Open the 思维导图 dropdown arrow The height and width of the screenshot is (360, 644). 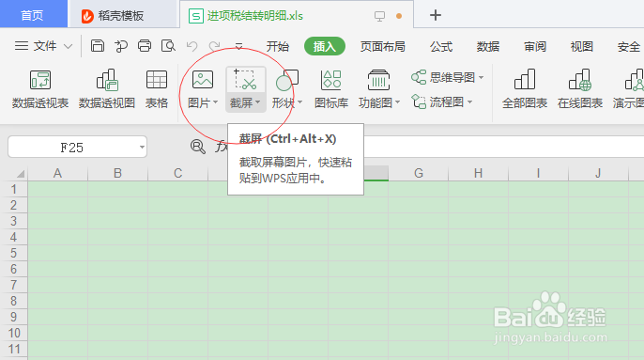(x=481, y=77)
